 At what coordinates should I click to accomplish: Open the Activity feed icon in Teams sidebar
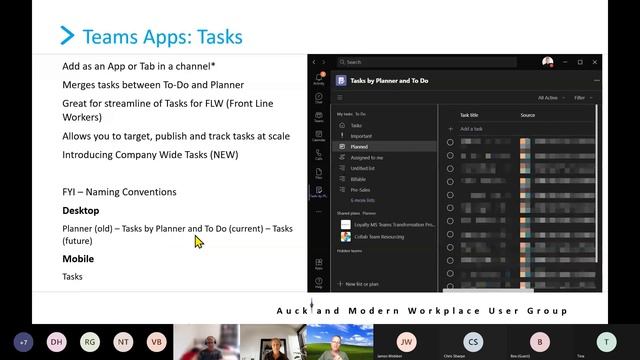319,78
